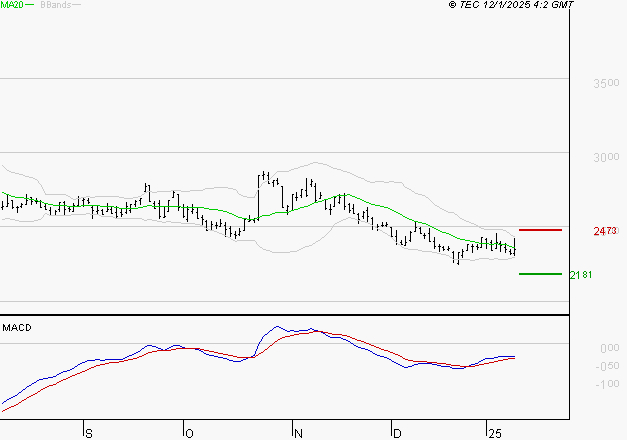Image resolution: width=627 pixels, height=440 pixels.
Task: Click the MA20 legend label
Action: coord(12,5)
